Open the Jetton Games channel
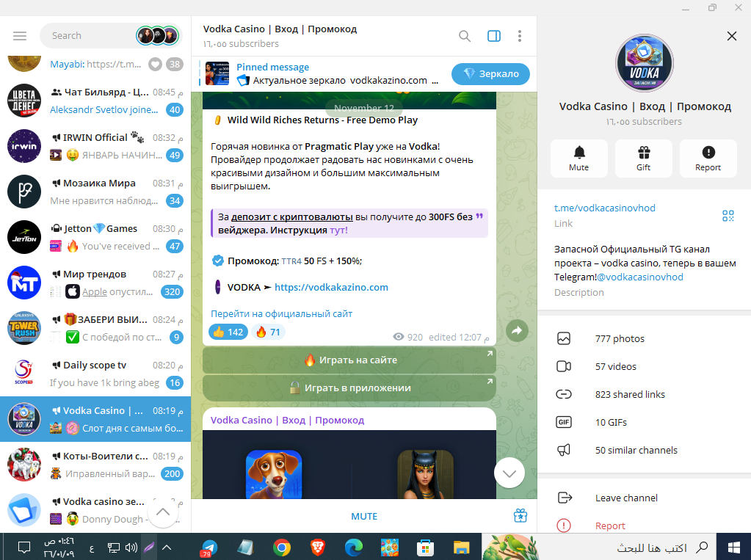751x560 pixels. tap(95, 237)
